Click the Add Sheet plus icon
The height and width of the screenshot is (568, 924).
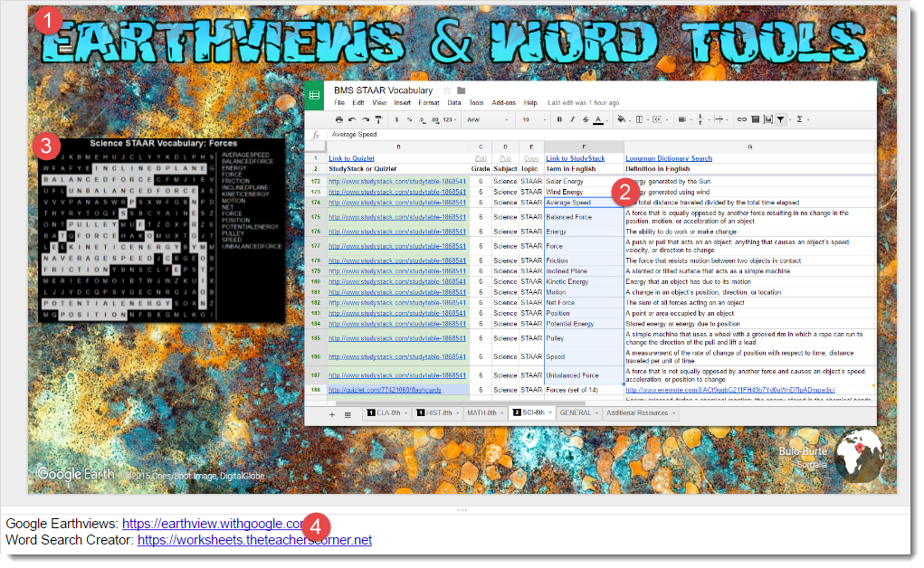(332, 415)
